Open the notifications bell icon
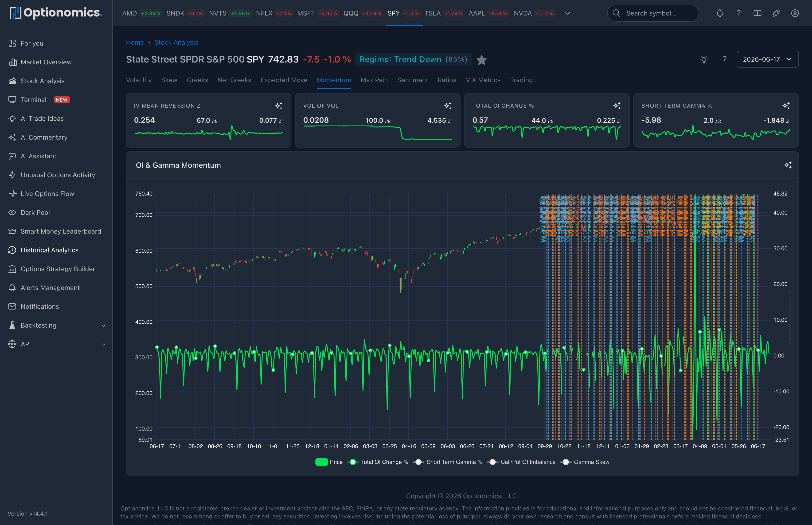 (720, 13)
